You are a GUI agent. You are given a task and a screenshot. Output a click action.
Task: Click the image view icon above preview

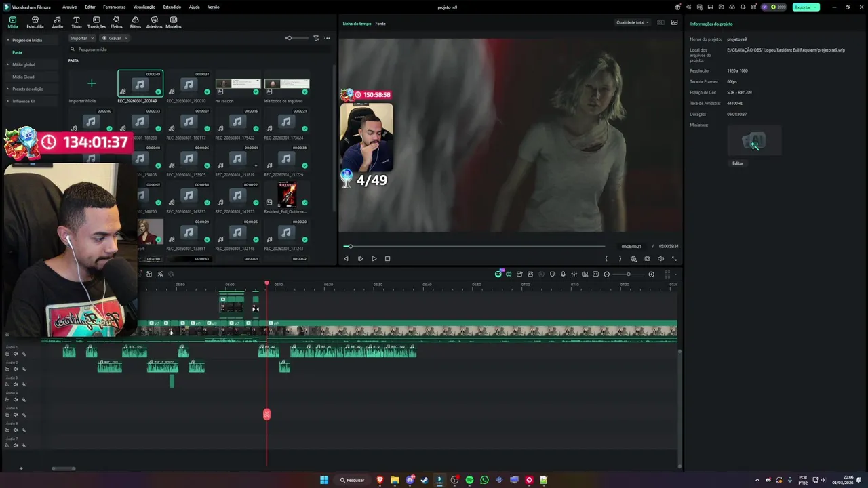point(674,22)
